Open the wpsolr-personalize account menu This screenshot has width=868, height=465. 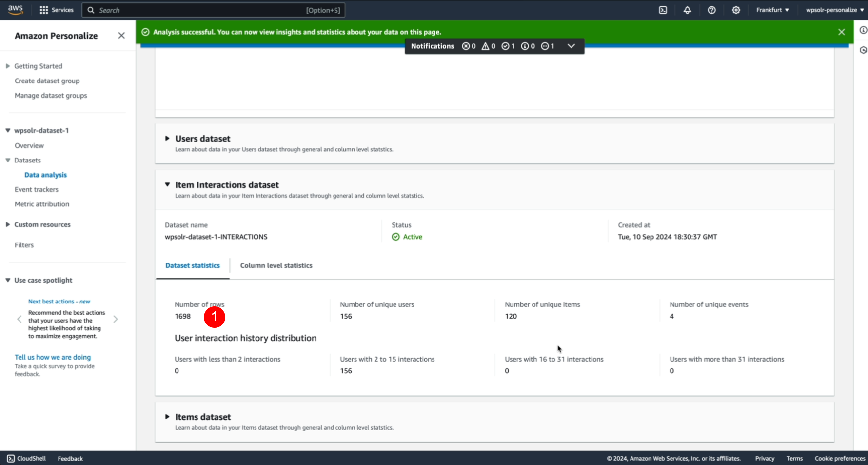click(x=834, y=10)
